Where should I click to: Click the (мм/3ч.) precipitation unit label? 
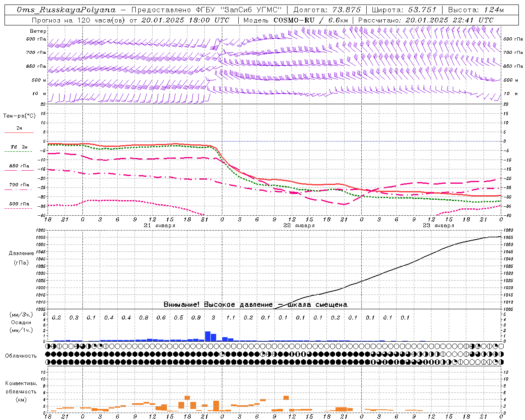click(x=21, y=315)
